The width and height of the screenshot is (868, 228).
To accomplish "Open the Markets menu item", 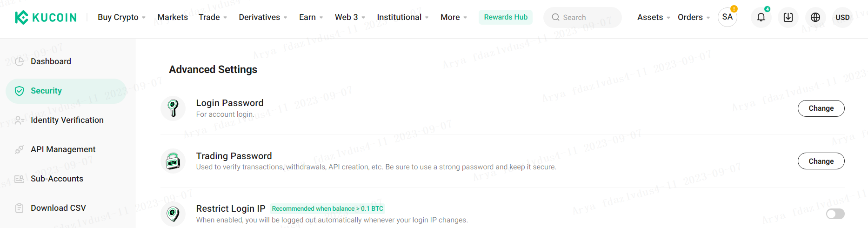I will point(173,17).
